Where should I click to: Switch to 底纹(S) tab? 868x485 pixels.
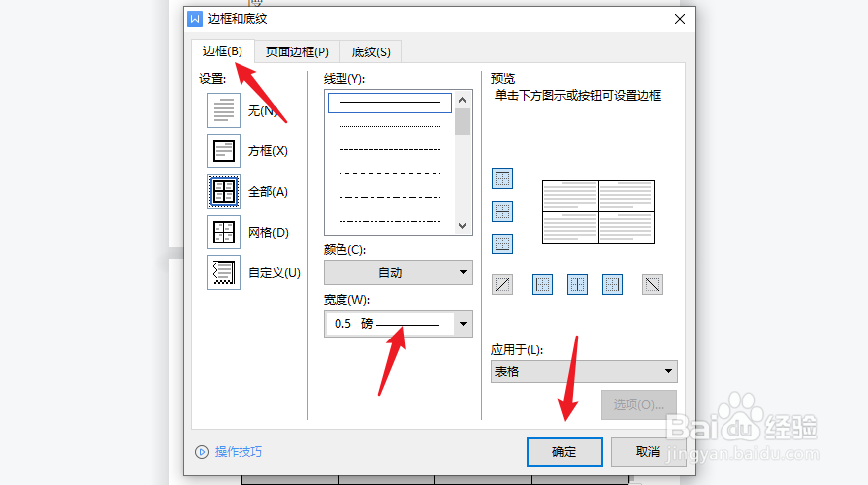[371, 52]
